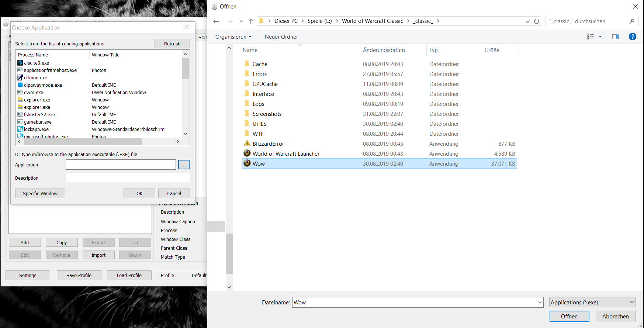Browse for executable with the ... button

pyautogui.click(x=184, y=165)
